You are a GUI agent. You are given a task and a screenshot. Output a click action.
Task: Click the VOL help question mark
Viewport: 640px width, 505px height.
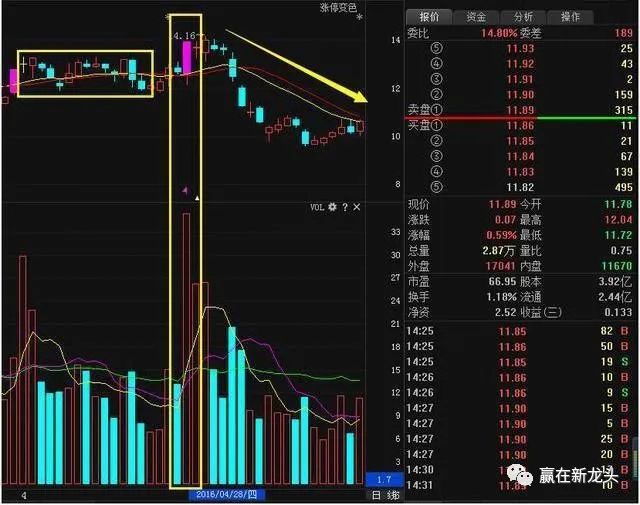point(345,207)
